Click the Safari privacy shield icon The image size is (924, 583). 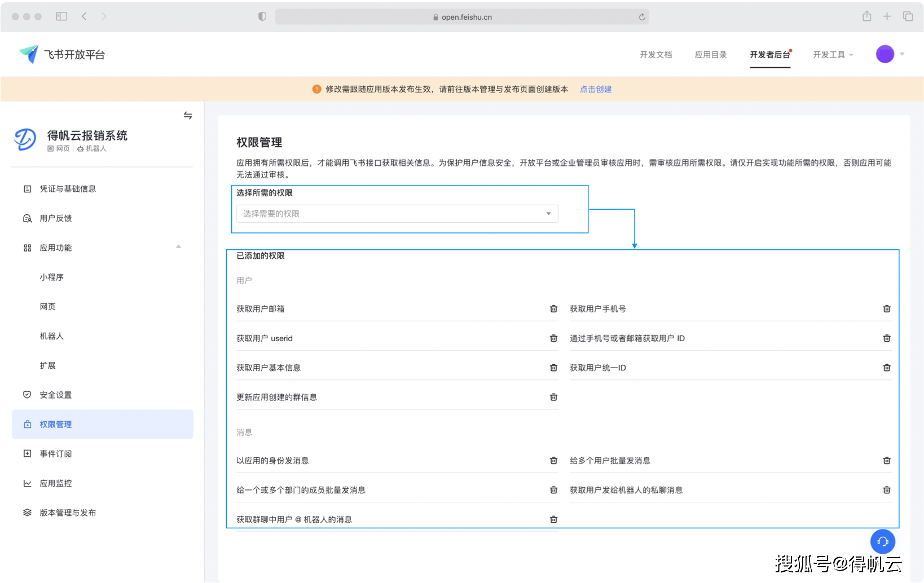tap(262, 16)
